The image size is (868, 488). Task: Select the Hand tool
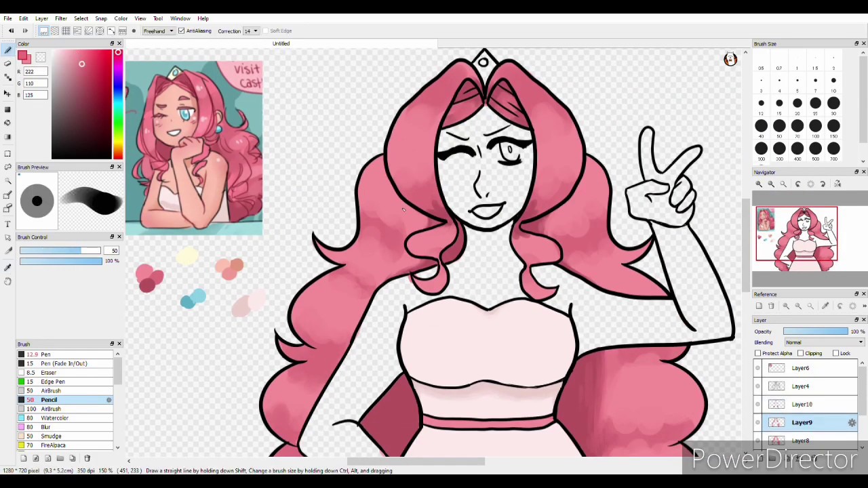click(x=7, y=281)
